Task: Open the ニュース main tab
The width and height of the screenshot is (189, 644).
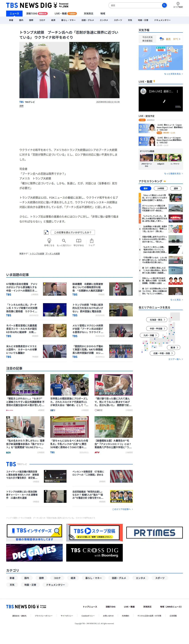Action: pos(14,14)
